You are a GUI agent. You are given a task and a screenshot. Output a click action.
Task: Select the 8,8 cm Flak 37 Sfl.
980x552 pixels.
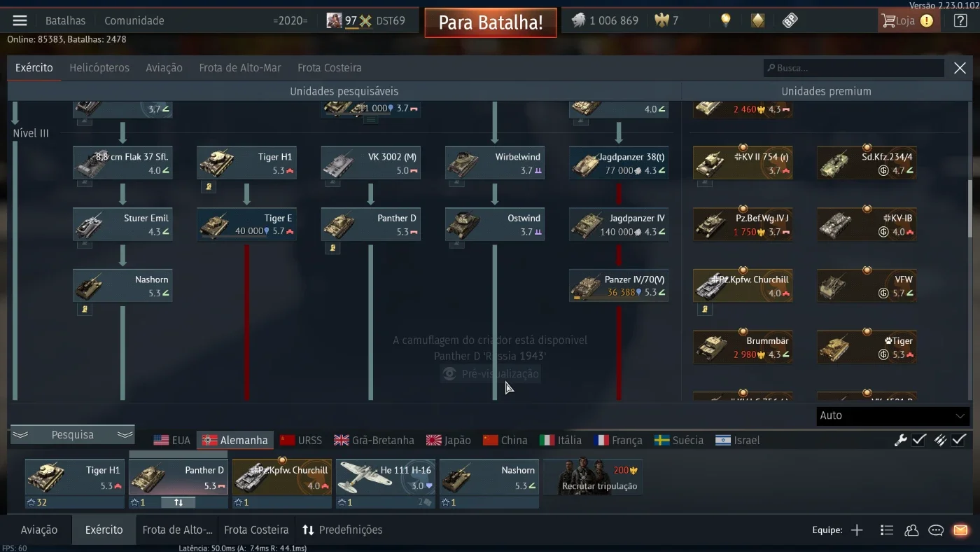[122, 163]
